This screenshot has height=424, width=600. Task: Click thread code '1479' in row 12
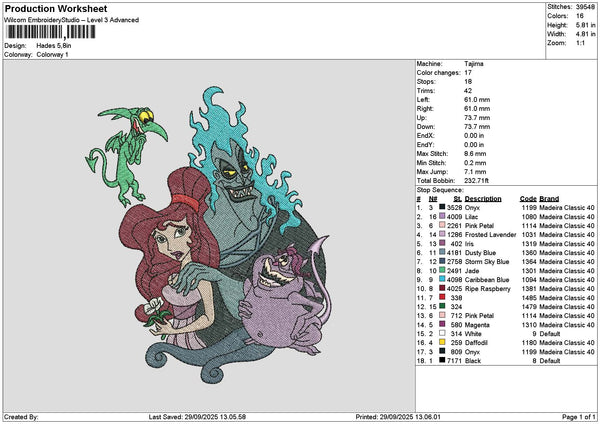click(529, 307)
